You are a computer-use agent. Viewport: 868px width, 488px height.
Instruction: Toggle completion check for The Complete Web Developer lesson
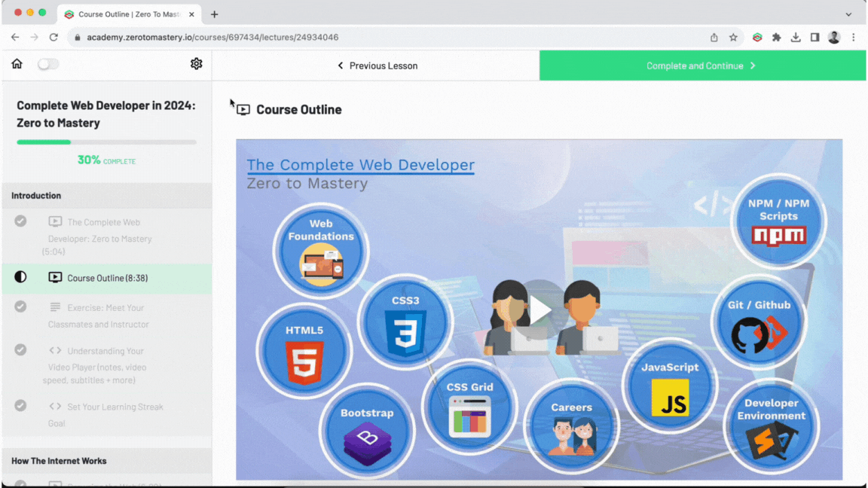point(20,221)
